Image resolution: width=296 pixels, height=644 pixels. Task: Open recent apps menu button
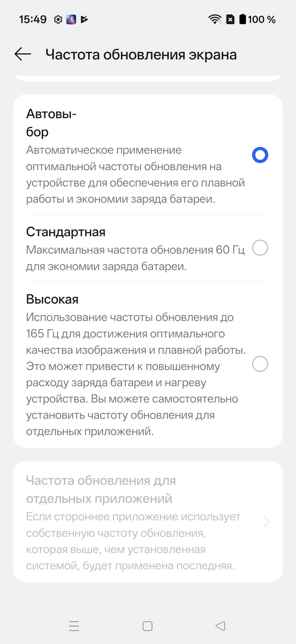point(74,626)
